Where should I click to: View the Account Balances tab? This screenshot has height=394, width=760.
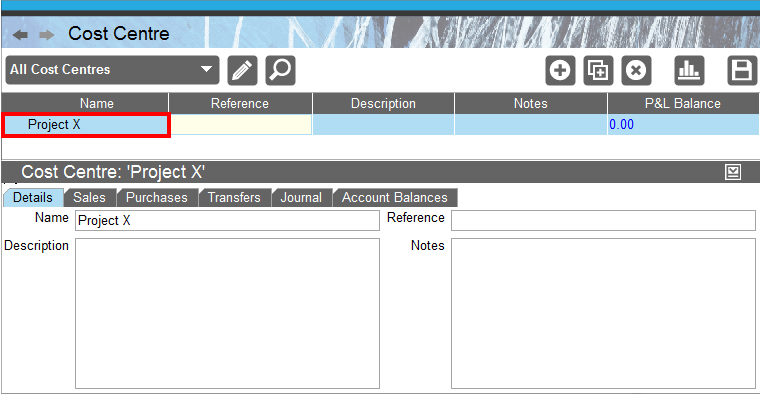tap(395, 198)
